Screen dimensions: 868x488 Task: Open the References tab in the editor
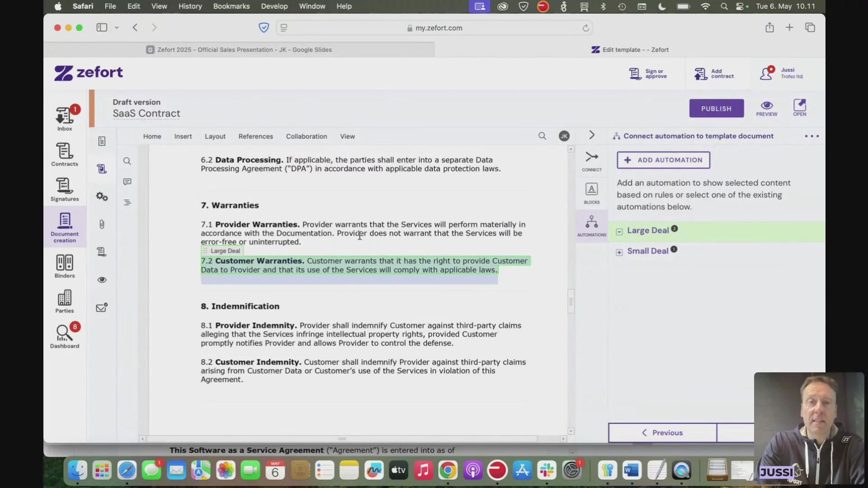point(256,136)
